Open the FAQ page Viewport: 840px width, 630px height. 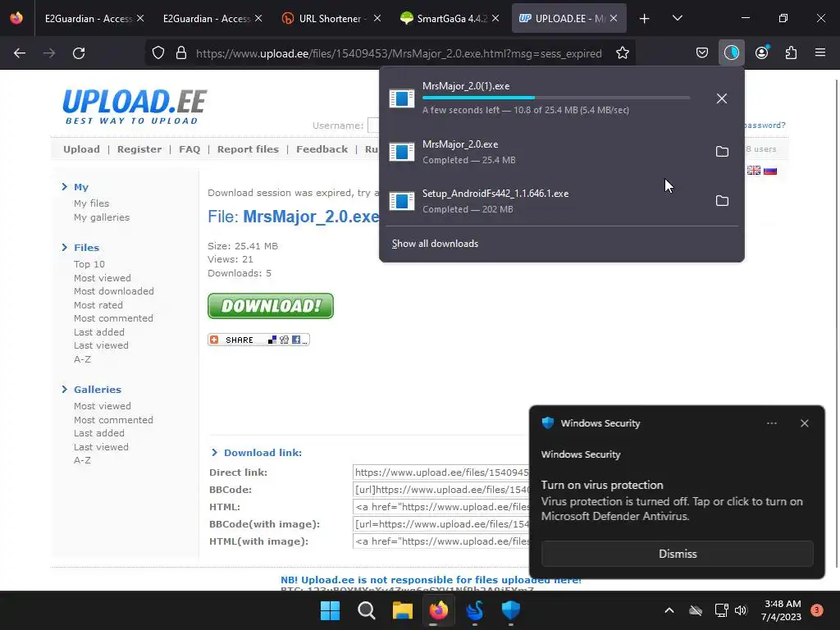click(x=189, y=149)
